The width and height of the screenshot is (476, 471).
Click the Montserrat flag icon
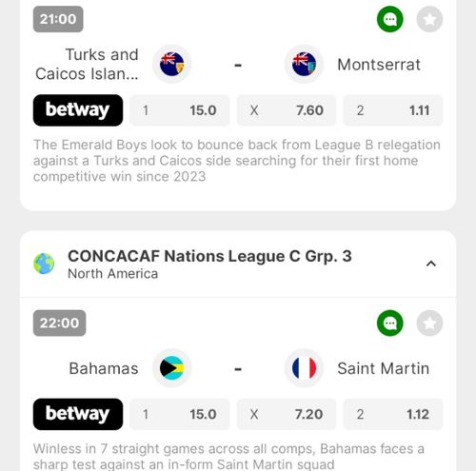click(x=304, y=64)
